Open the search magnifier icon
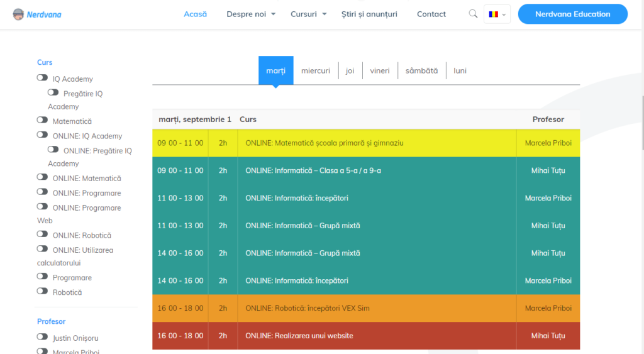The image size is (644, 354). coord(473,14)
